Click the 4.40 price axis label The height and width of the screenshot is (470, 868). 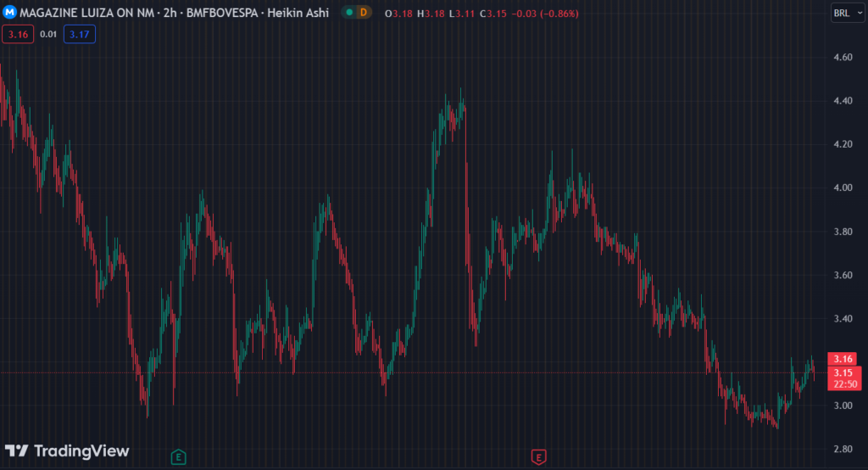point(843,101)
